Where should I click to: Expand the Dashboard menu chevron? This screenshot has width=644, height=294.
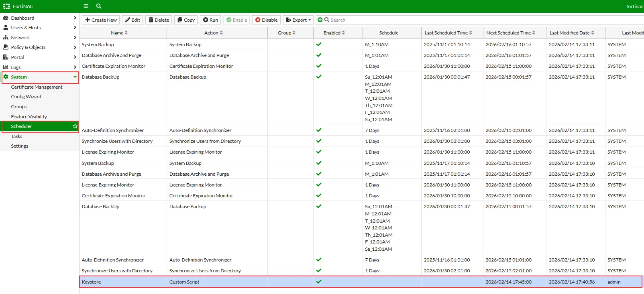click(x=75, y=18)
